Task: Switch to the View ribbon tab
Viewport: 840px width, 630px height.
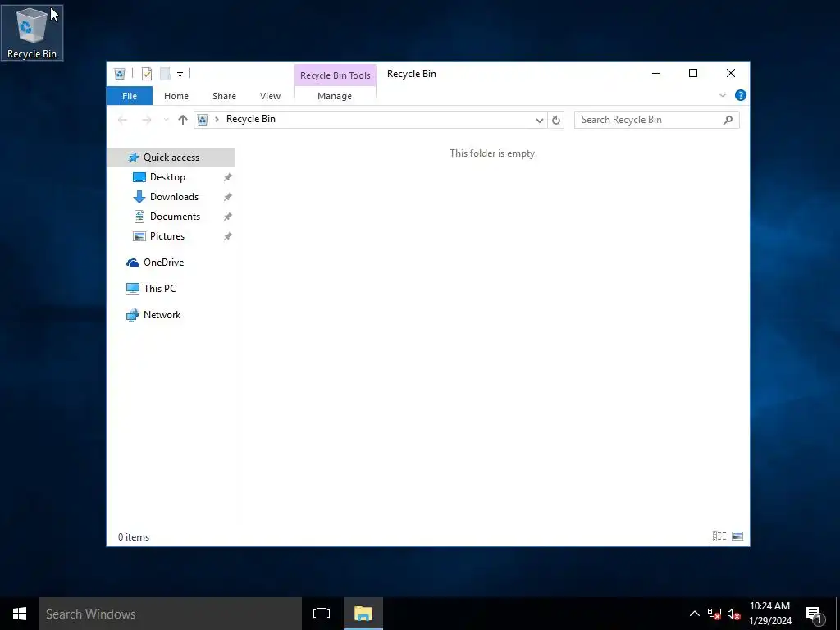Action: pyautogui.click(x=270, y=96)
